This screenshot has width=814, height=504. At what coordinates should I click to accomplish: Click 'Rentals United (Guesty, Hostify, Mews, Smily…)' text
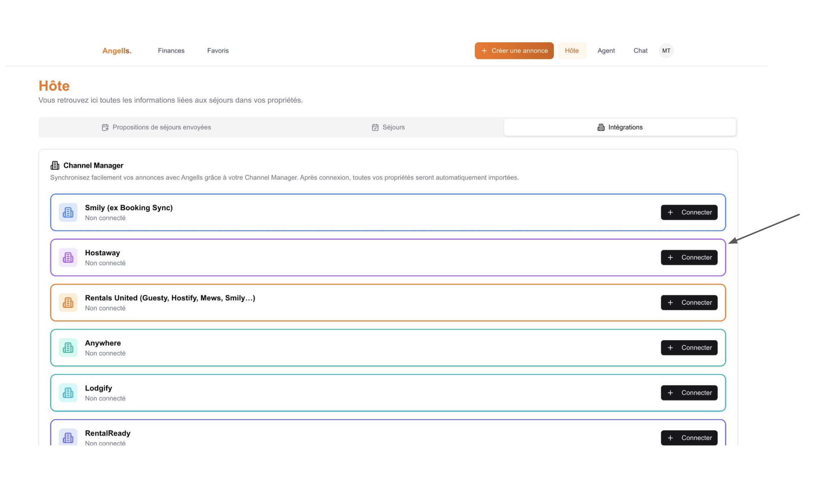[x=170, y=298]
